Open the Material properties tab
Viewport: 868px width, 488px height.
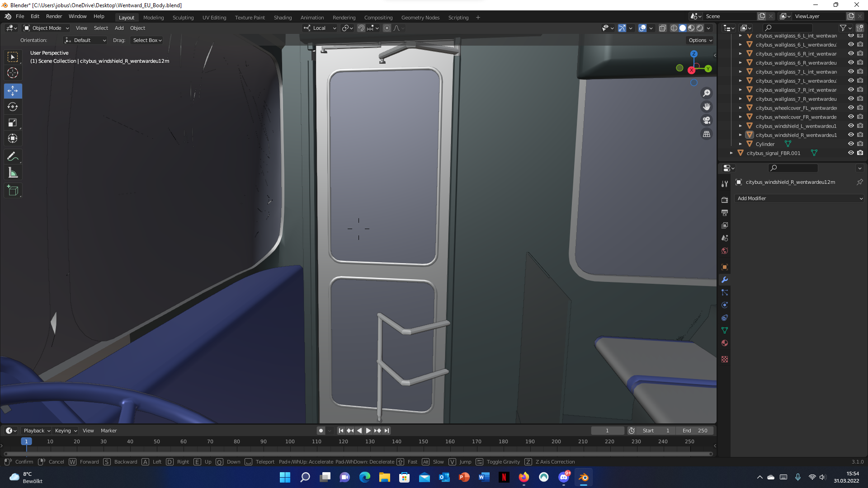click(x=725, y=343)
